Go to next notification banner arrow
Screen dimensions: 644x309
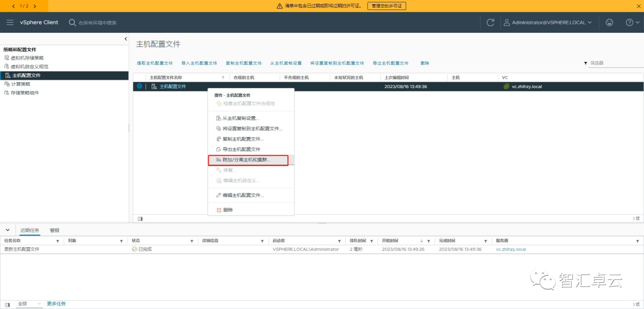coord(35,6)
